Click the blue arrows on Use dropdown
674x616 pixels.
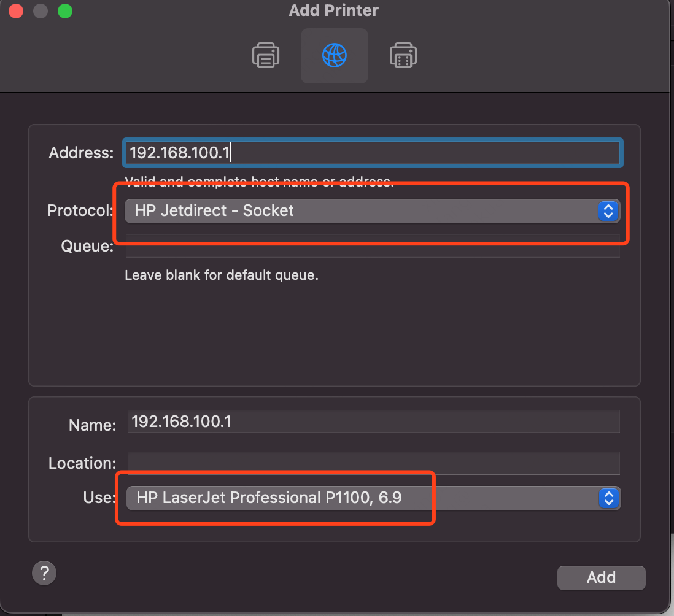click(608, 498)
